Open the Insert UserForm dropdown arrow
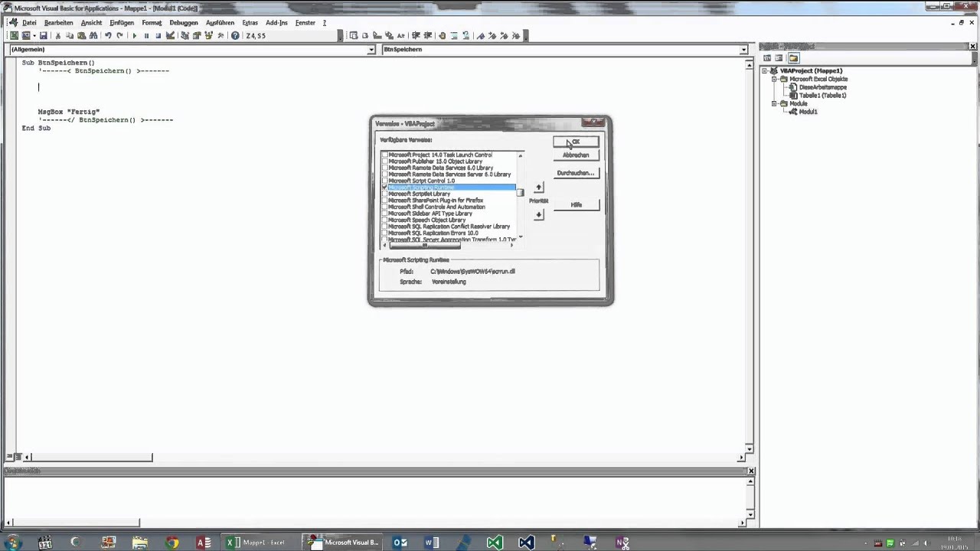Viewport: 980px width, 551px height. click(x=34, y=35)
